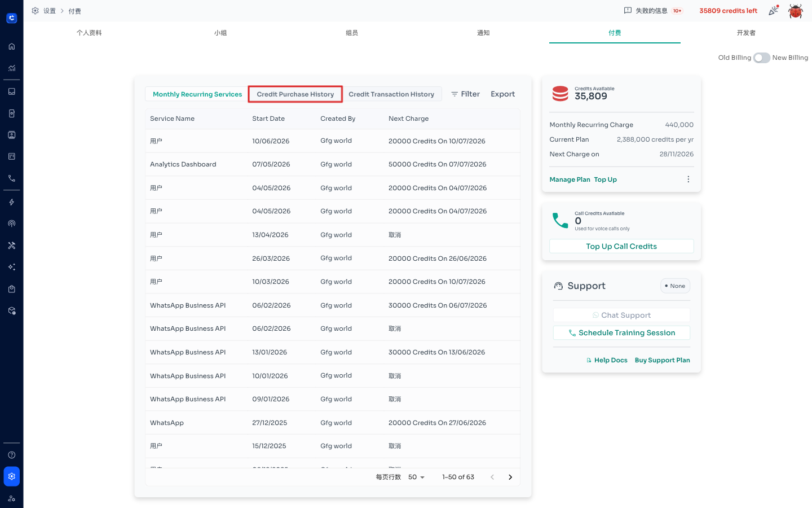
Task: Open rows per page dropdown showing 50
Action: tap(416, 477)
